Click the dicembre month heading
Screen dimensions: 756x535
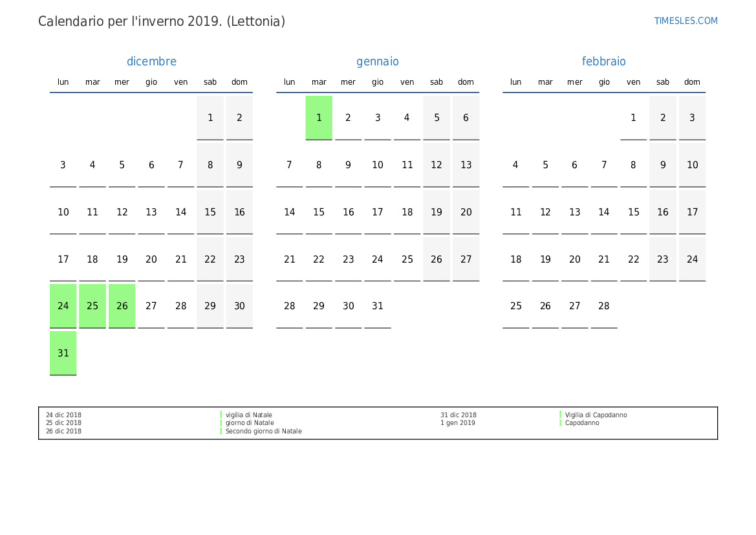point(151,61)
